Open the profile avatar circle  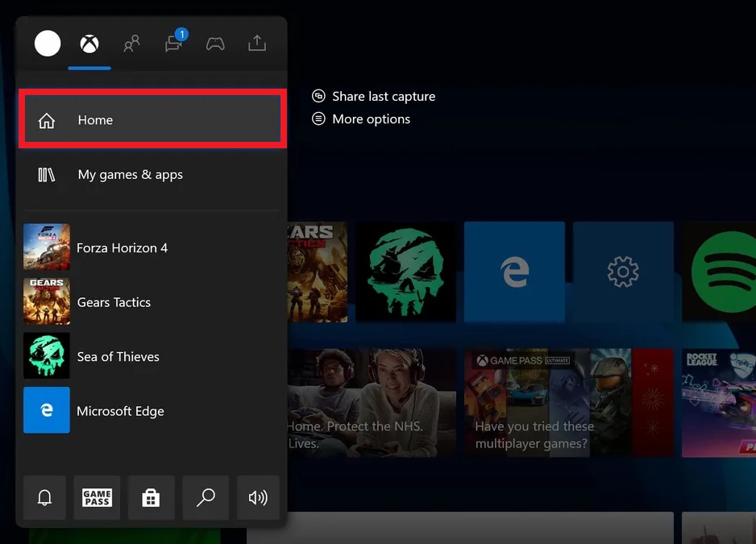pos(48,44)
